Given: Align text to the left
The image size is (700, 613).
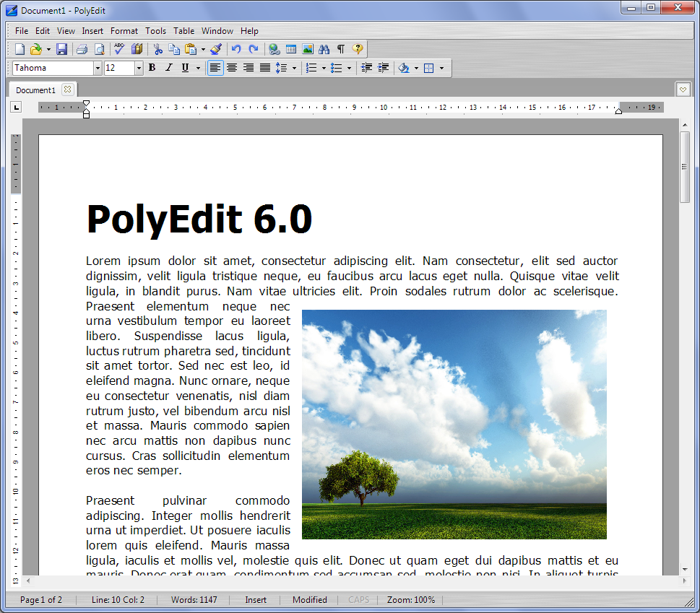Looking at the screenshot, I should coord(215,68).
